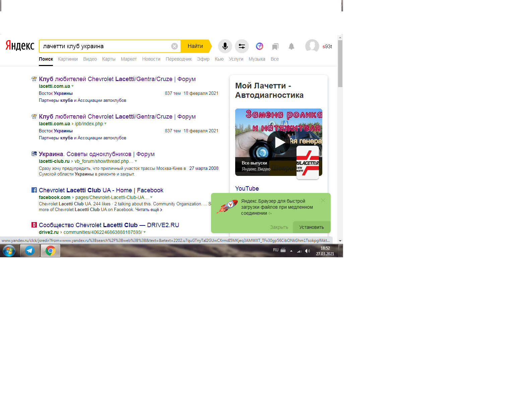Click RU language indicator in tray
Screen dimensions: 532x402
pos(276,250)
